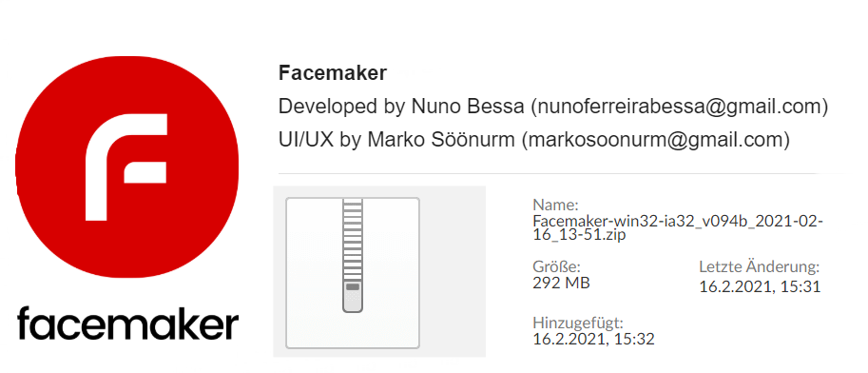Click the zip archive file icon
Image resolution: width=868 pixels, height=373 pixels.
pyautogui.click(x=353, y=273)
